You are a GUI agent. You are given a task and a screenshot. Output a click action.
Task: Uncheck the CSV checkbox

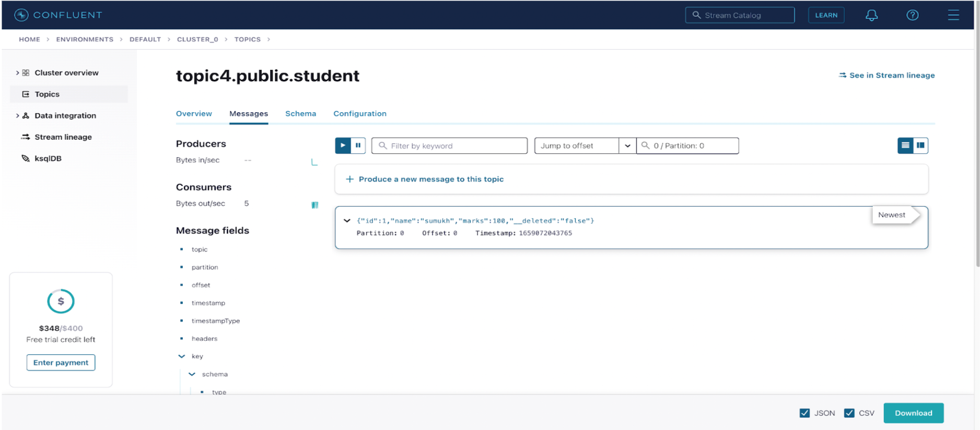pos(849,413)
